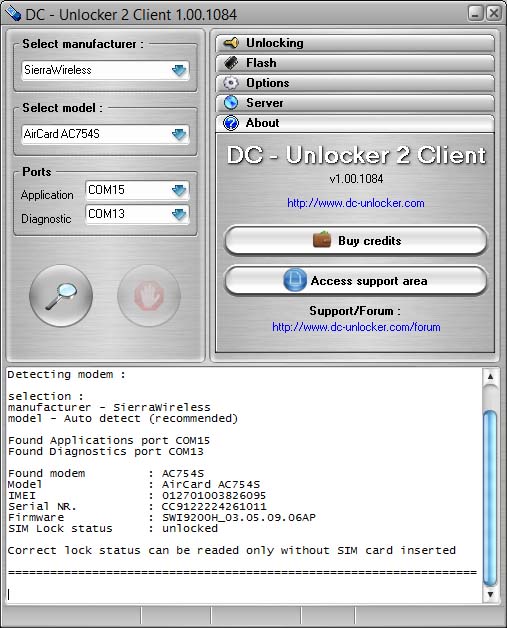Click the 'manufacturer - SierraWireless' log line
The width and height of the screenshot is (507, 628).
click(109, 407)
